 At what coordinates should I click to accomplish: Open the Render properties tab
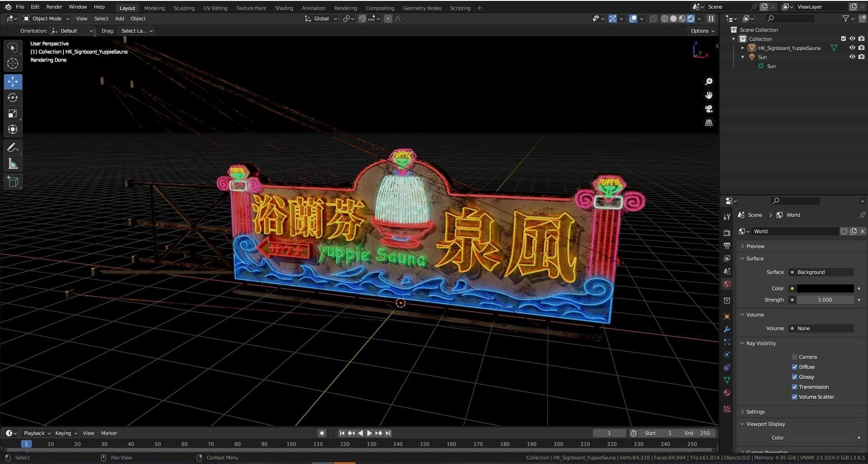click(727, 233)
